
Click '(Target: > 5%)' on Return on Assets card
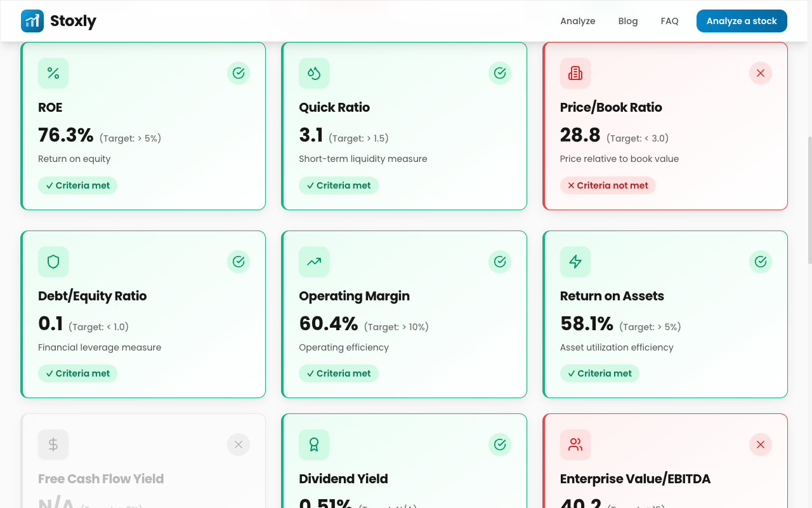650,327
